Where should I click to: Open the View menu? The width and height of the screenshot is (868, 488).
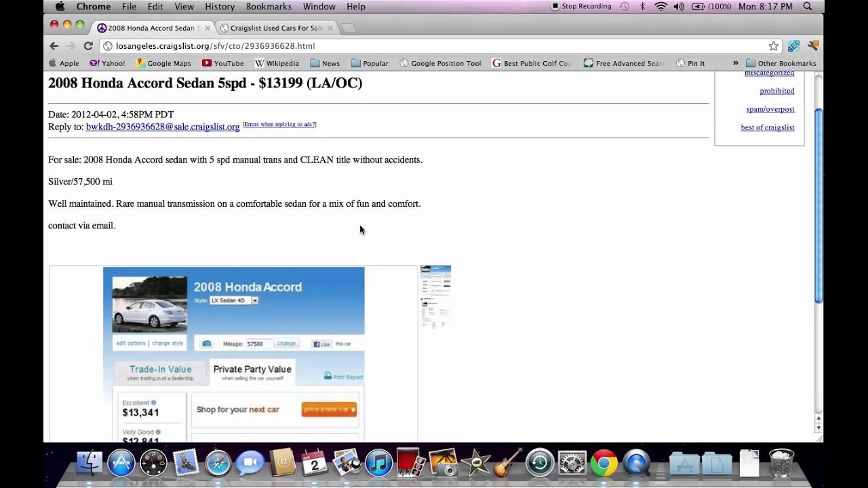[184, 6]
